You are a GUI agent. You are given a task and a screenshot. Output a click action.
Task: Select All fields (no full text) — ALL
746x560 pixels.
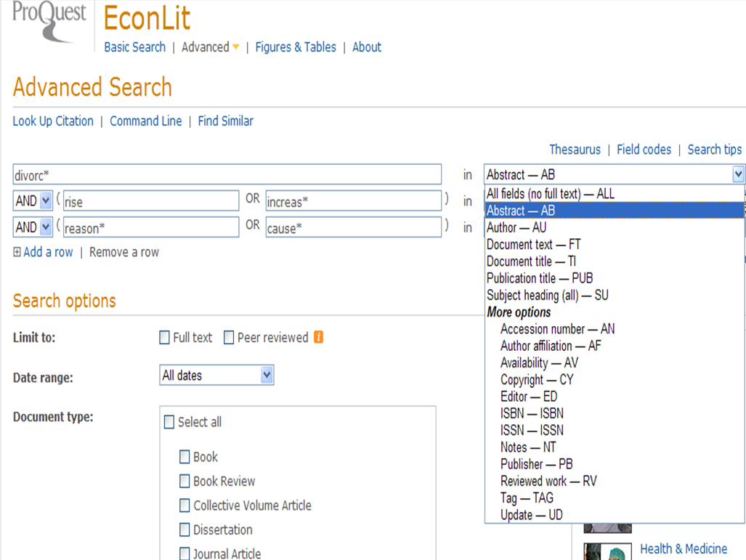coord(614,194)
